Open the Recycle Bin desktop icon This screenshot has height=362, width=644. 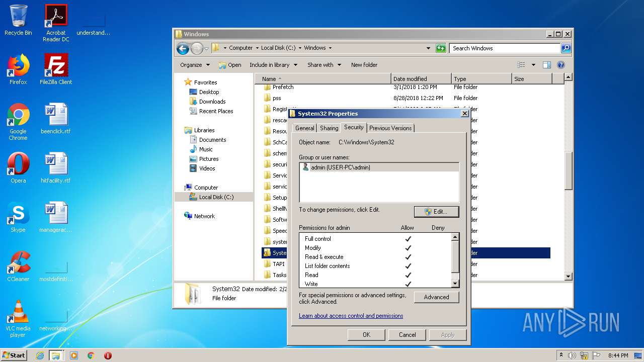[18, 20]
